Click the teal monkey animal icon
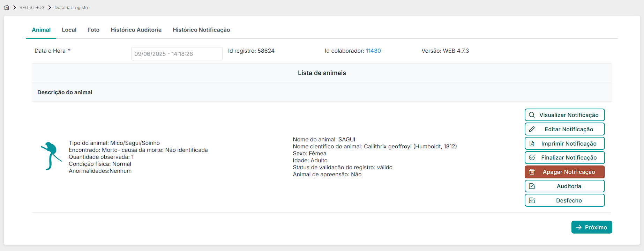Image resolution: width=644 pixels, height=251 pixels. [x=51, y=156]
